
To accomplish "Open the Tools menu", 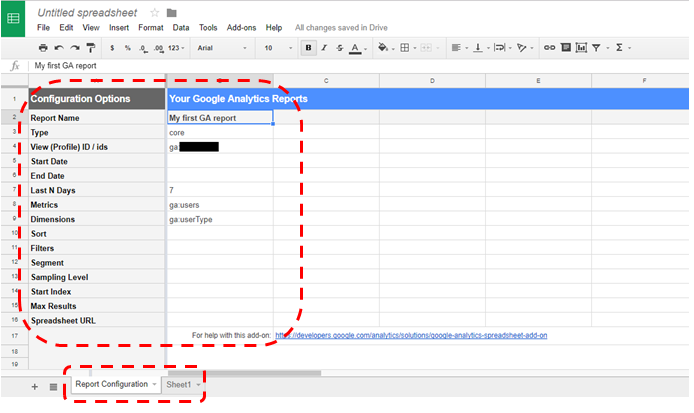I will 208,27.
